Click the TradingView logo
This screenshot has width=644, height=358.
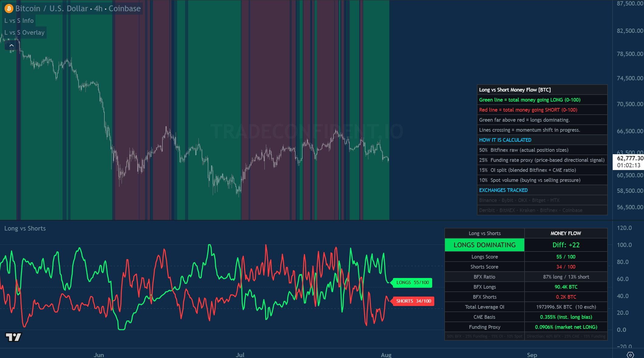point(13,337)
